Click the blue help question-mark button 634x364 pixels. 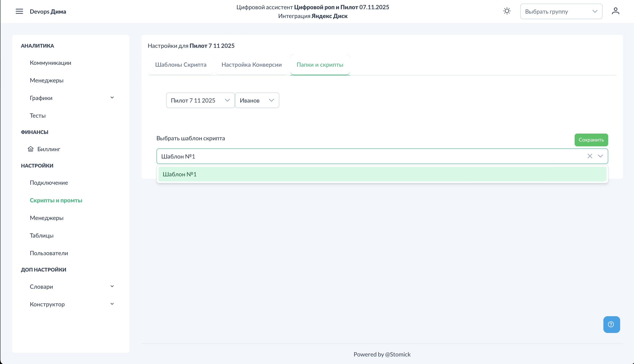point(611,324)
